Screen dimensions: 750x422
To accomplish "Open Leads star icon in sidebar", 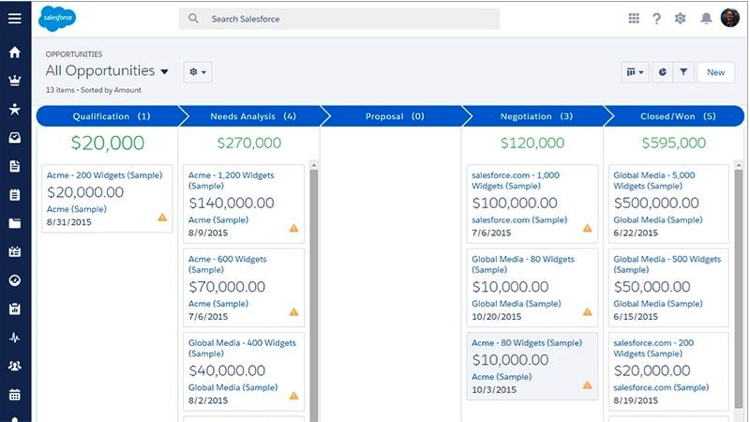I will pos(14,109).
